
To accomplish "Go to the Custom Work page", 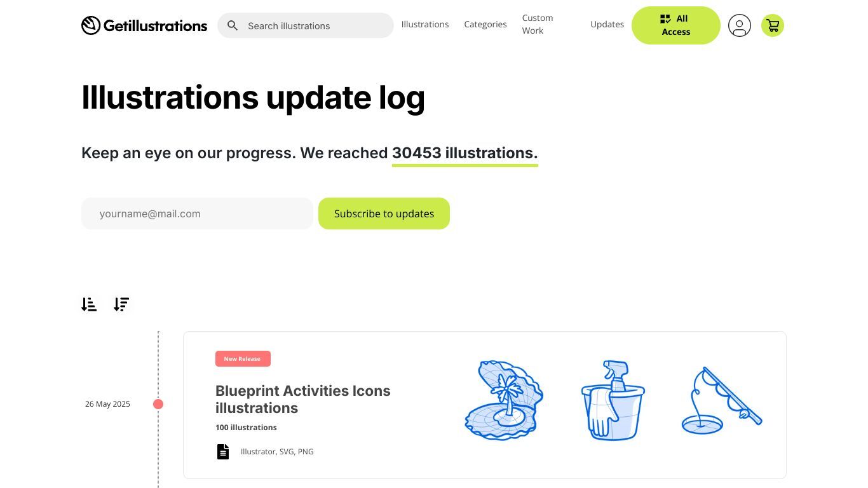I will point(538,24).
